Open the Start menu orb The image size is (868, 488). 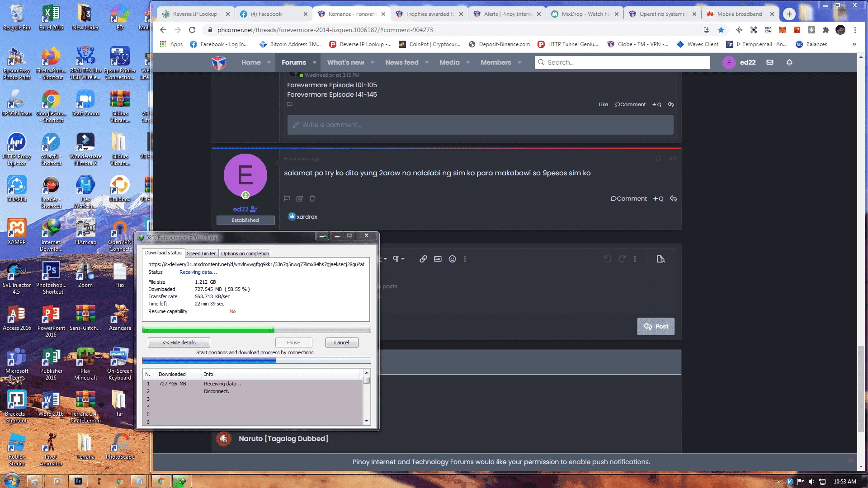click(12, 480)
